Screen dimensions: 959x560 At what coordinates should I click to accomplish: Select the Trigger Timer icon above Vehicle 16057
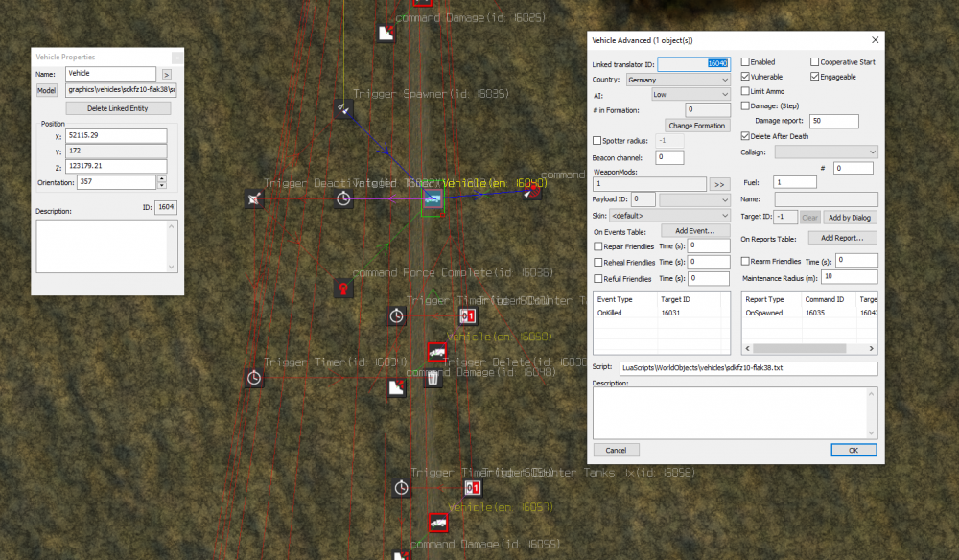[x=401, y=488]
